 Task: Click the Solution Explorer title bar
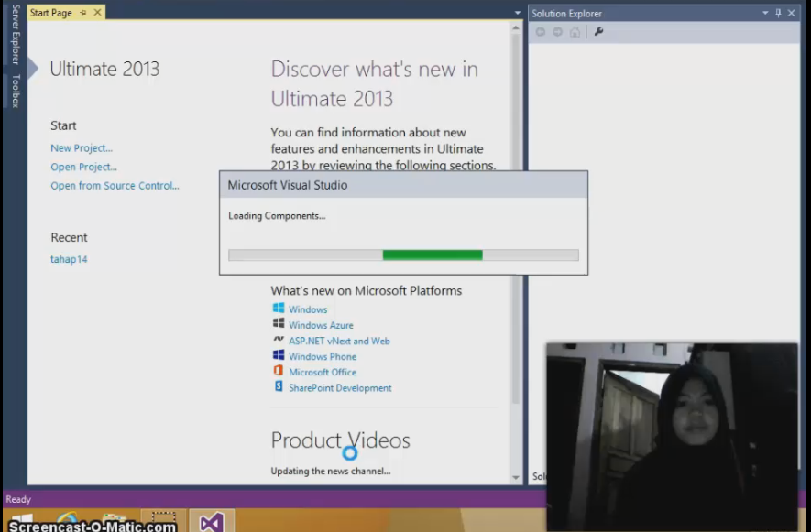coord(664,14)
